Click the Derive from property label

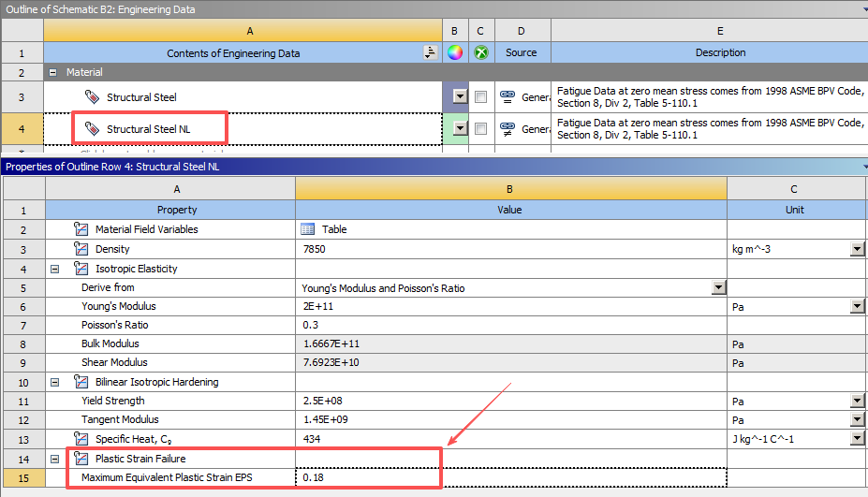coord(108,287)
